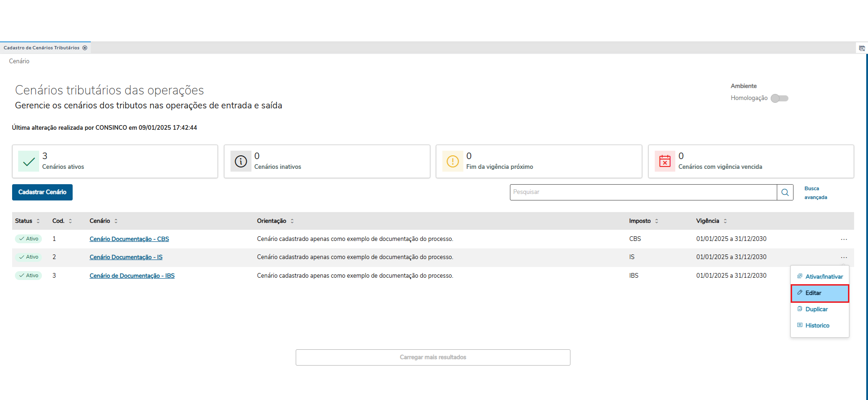Click the Pesquisar search field

(643, 192)
